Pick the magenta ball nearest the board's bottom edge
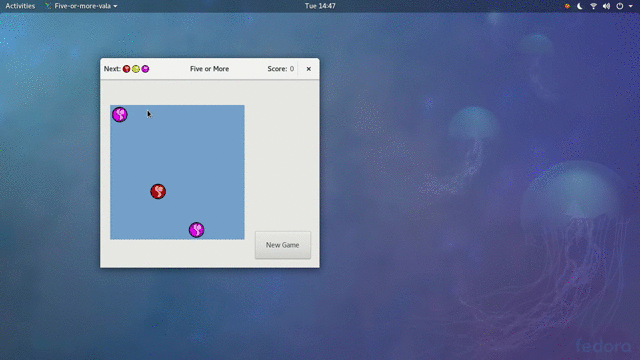Screen dimensions: 640x360 pyautogui.click(x=196, y=230)
